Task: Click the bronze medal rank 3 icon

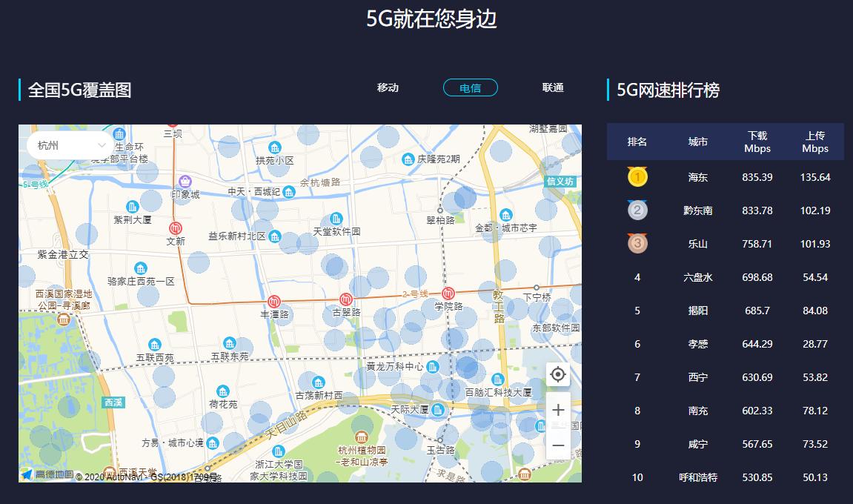Action: click(x=637, y=243)
